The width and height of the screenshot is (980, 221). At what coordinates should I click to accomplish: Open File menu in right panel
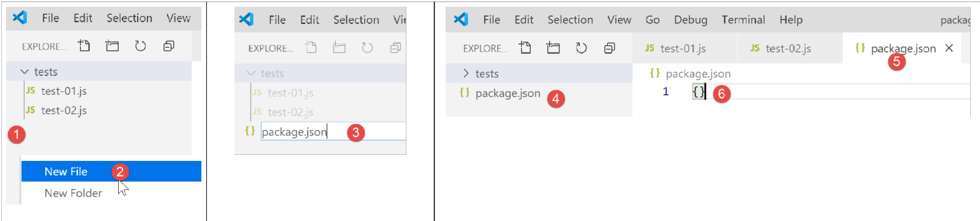(x=492, y=20)
